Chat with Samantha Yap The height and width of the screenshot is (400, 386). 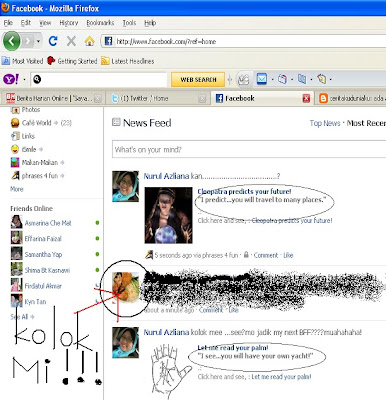point(43,254)
